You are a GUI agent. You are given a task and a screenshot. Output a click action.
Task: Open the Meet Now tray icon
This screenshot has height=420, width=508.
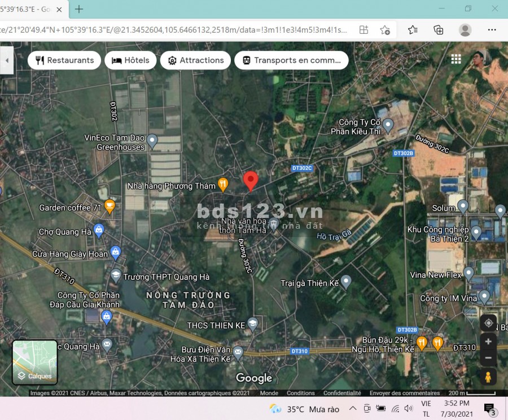pyautogui.click(x=367, y=409)
